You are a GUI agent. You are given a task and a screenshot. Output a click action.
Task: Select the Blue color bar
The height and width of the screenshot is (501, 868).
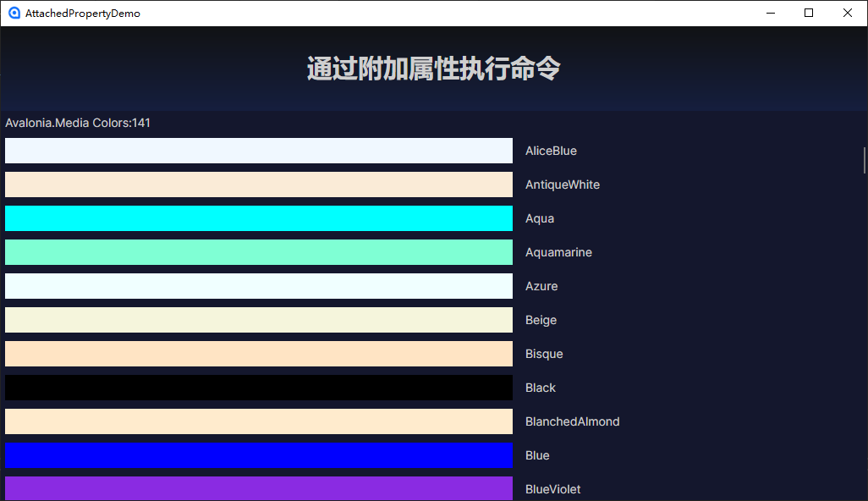coord(258,454)
